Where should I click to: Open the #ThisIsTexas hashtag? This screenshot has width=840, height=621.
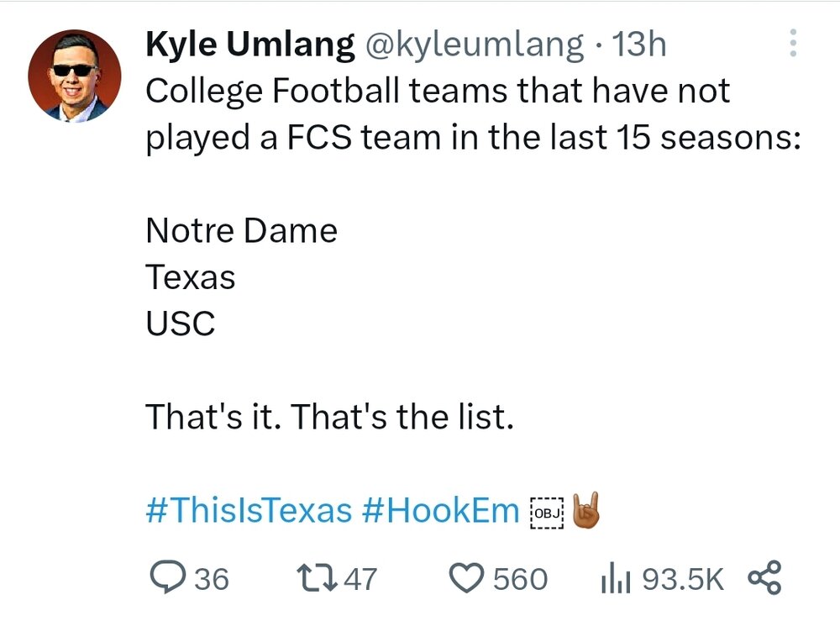click(x=249, y=510)
